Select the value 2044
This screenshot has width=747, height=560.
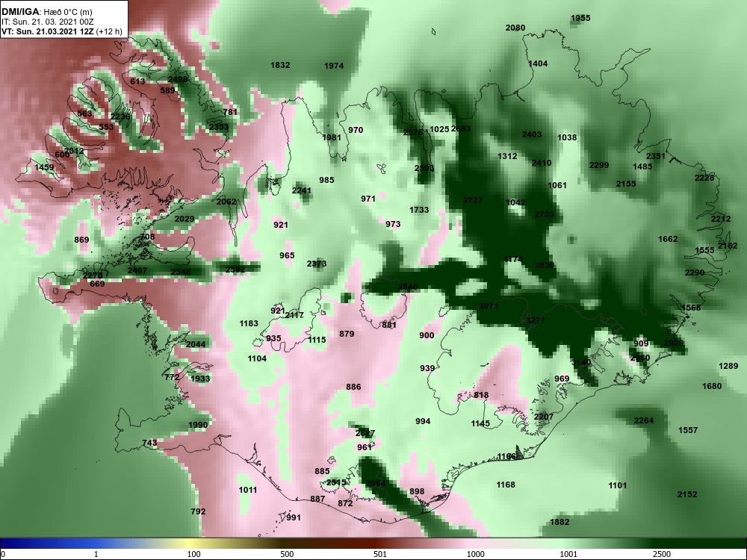tap(196, 344)
